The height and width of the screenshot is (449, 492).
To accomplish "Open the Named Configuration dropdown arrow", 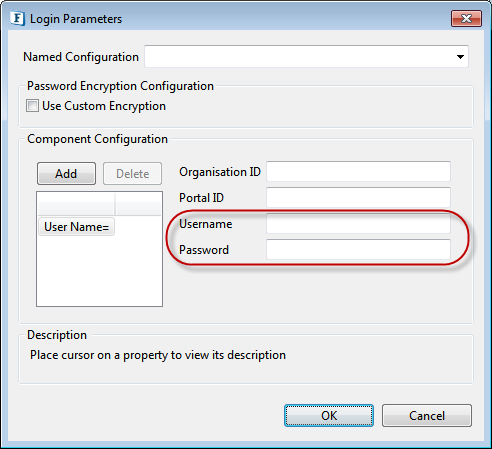I will pos(460,57).
